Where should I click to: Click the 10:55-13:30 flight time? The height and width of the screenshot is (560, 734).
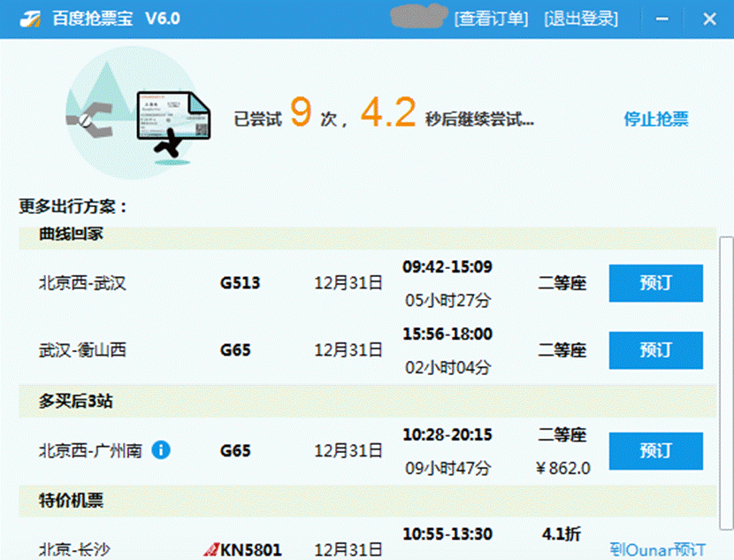tap(447, 533)
